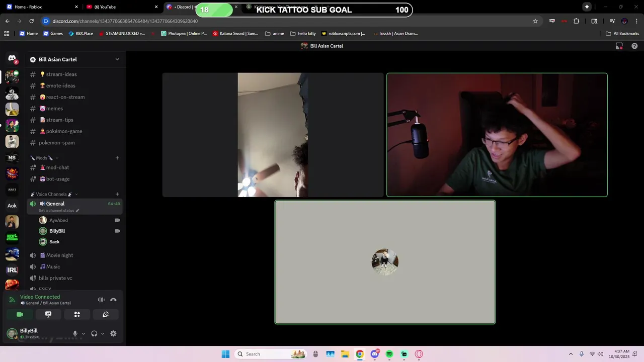
Task: Collapse the Voice Channels category
Action: click(x=54, y=194)
